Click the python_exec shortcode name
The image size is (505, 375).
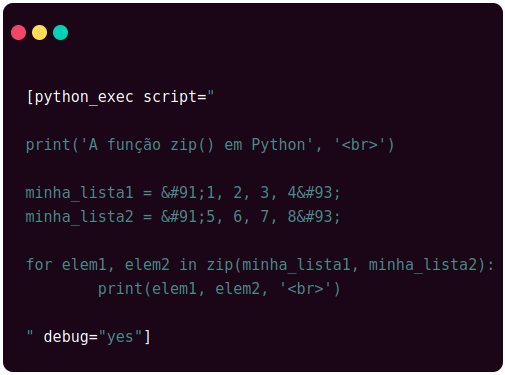[84, 97]
